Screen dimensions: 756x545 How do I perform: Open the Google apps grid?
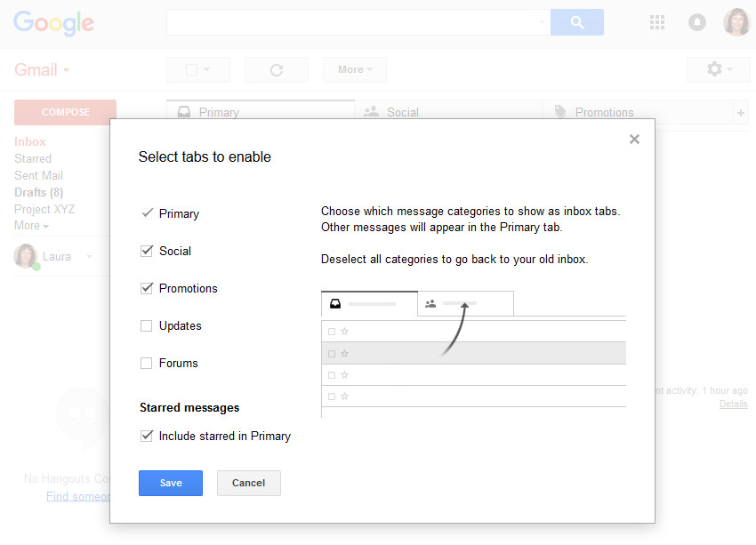(656, 22)
